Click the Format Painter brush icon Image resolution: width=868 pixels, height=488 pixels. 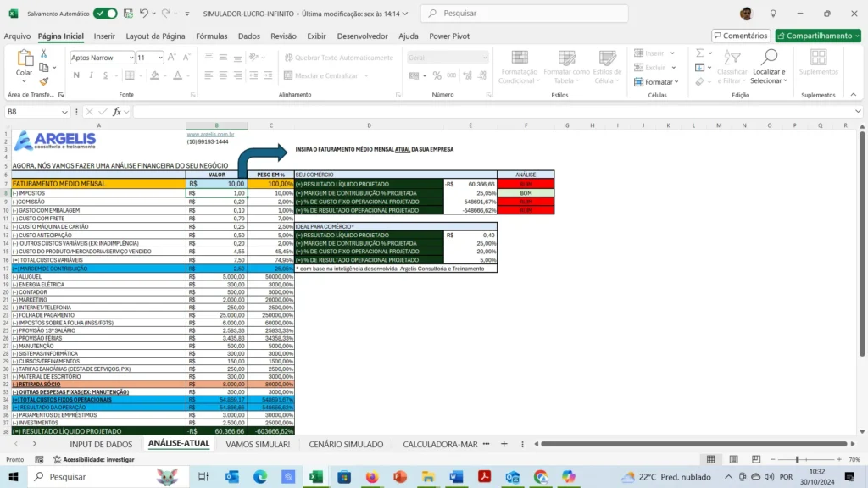tap(44, 81)
